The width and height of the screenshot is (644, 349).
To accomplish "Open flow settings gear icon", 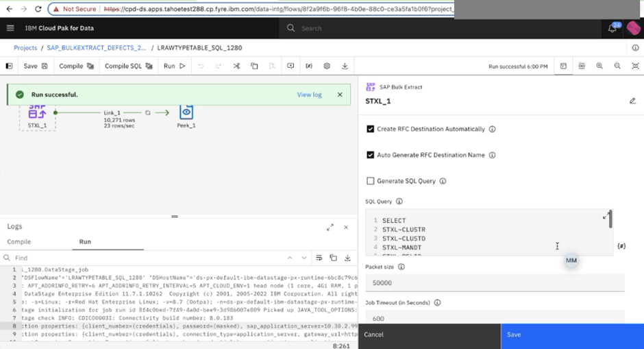I will tap(327, 66).
